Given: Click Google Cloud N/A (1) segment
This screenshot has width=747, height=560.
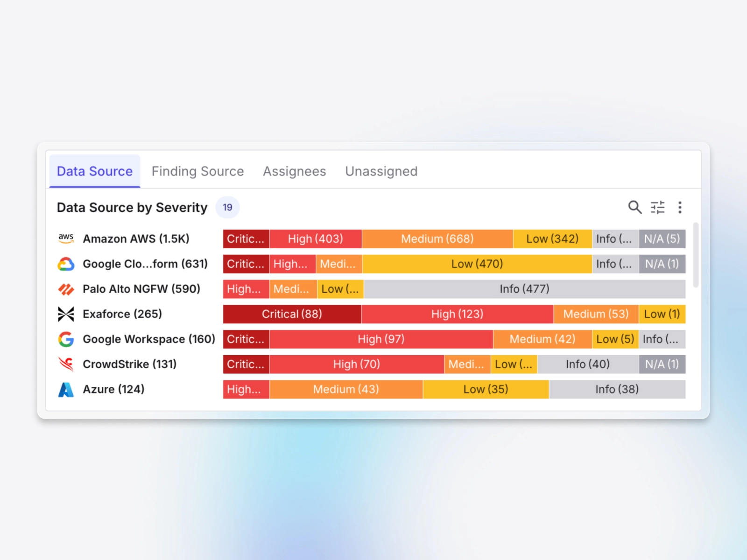Looking at the screenshot, I should pos(662,264).
